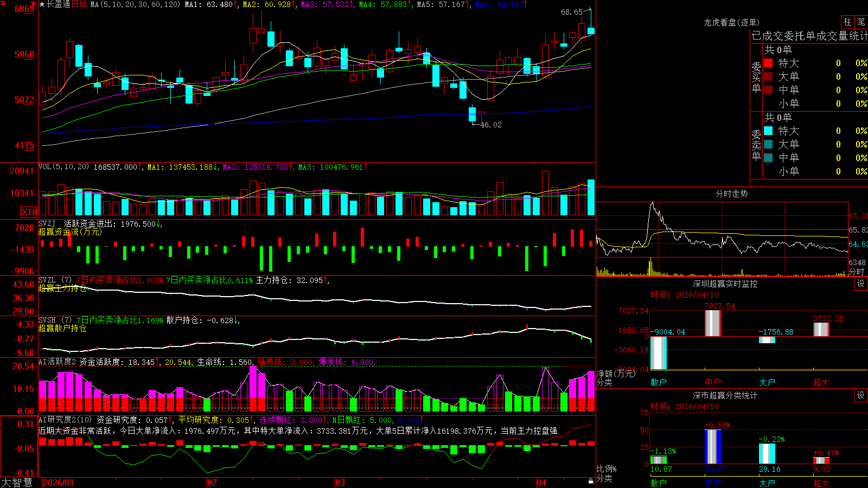The image size is (868, 488).
Task: Click the padlock icon below the K-line charts
Action: [591, 481]
